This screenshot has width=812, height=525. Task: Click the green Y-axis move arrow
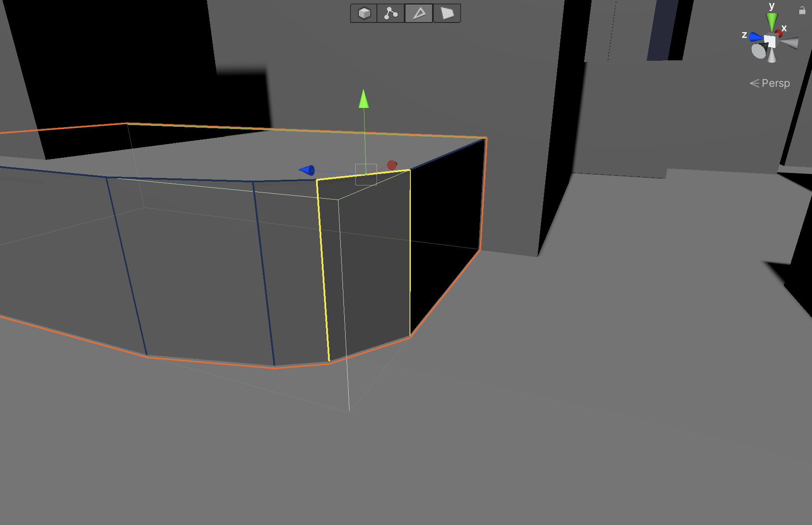point(364,99)
